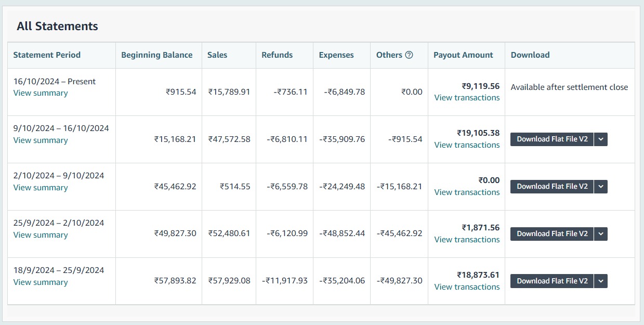View summary for 16/10/2024 – Present

pyautogui.click(x=41, y=93)
